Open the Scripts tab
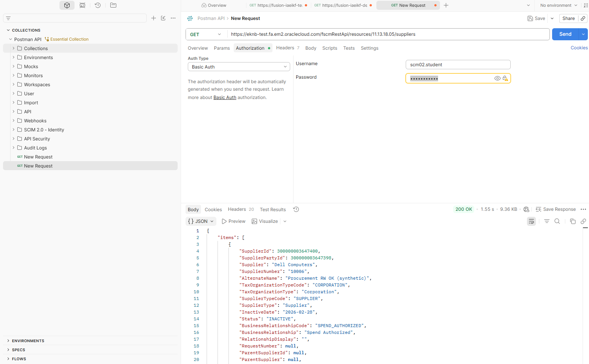 pos(330,48)
